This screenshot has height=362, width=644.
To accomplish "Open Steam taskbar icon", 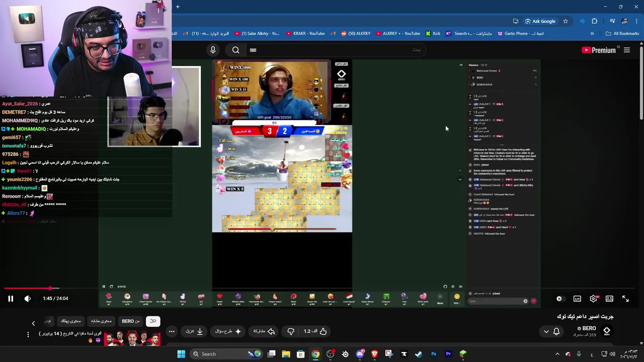I will 419,354.
